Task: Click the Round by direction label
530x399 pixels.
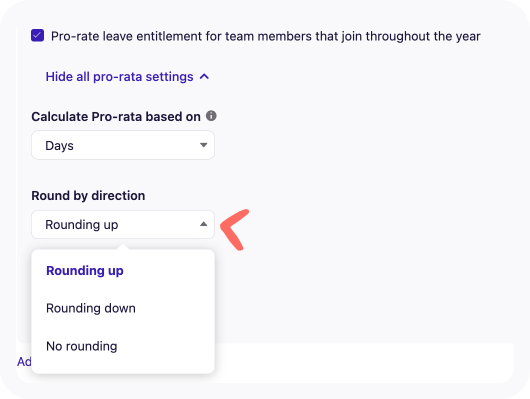Action: point(88,196)
